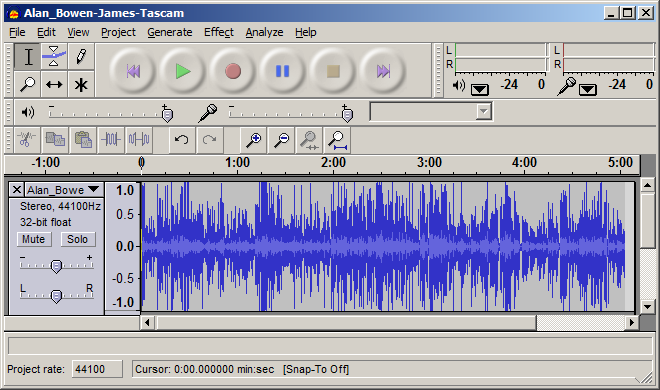Click horizontal scrollbar right arrow

(631, 323)
